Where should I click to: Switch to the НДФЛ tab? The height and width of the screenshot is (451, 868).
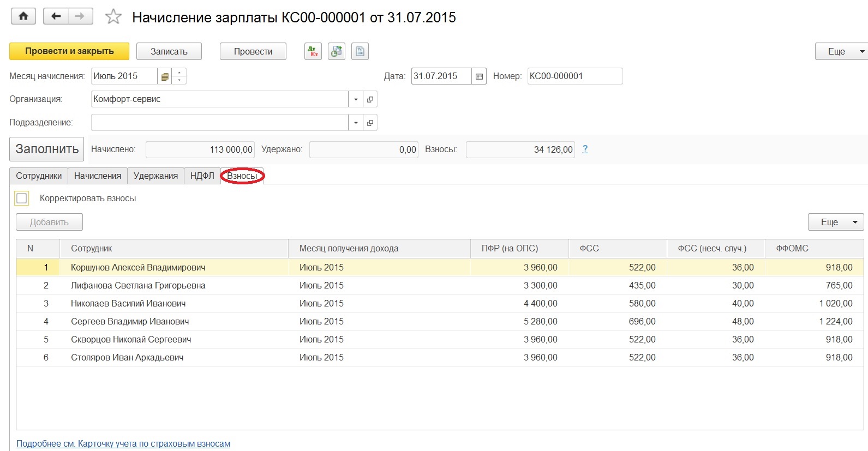pos(202,176)
